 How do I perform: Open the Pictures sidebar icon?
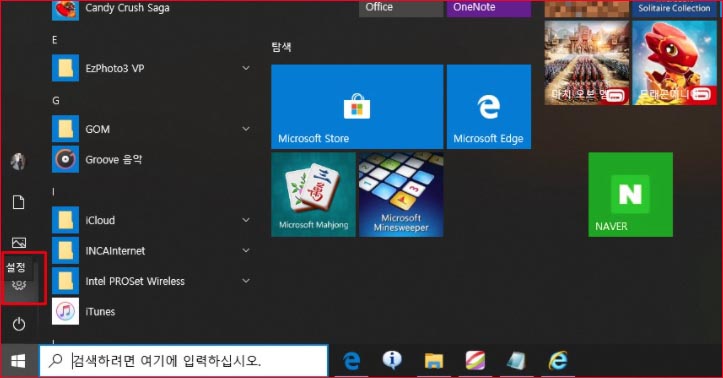pos(18,242)
